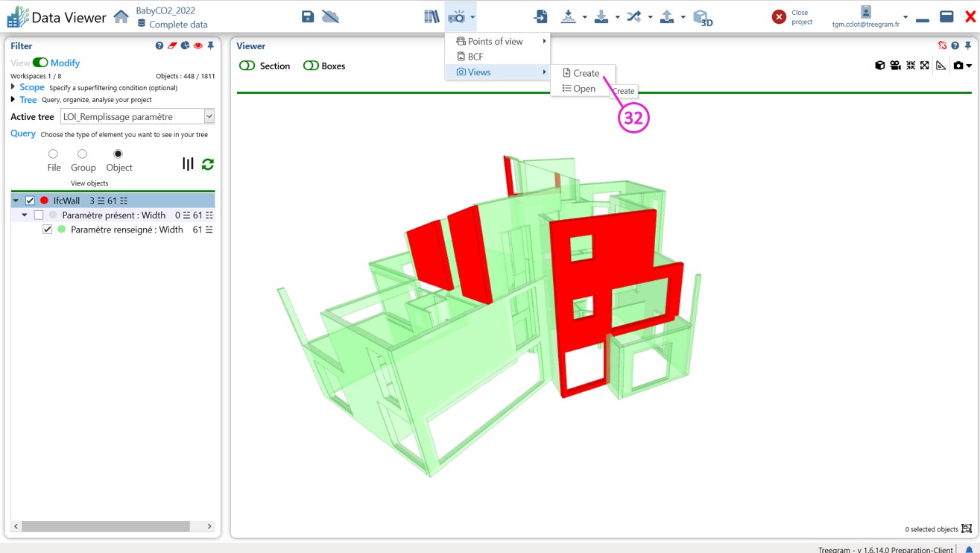Toggle the Boxes switch

tap(311, 66)
